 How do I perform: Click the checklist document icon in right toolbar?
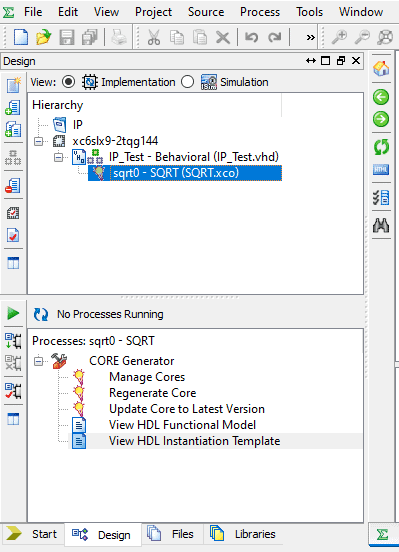pos(381,197)
